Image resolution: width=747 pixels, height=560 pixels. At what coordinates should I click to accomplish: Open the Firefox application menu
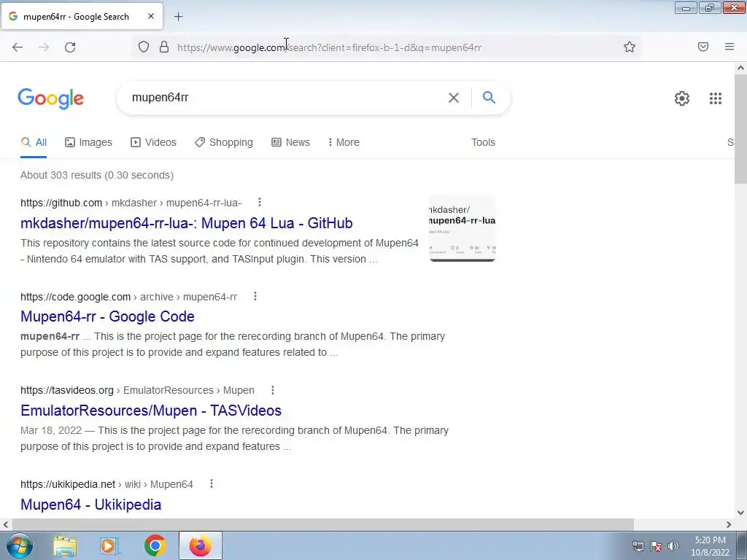729,47
